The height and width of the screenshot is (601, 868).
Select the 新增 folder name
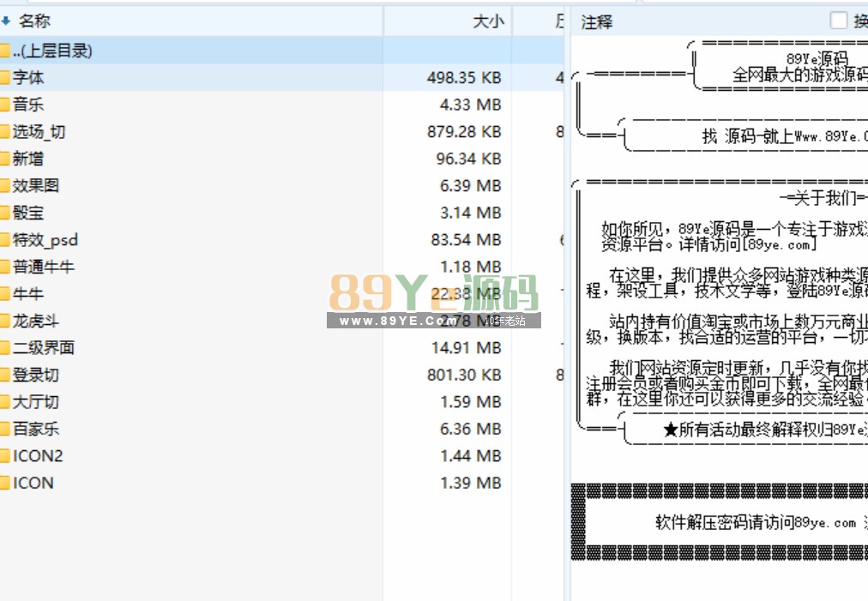[x=28, y=159]
